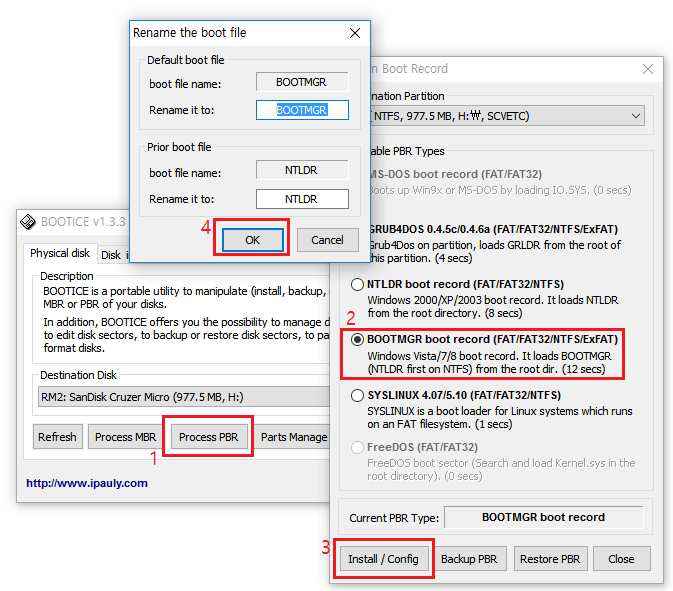Click OK in the Rename dialog
The height and width of the screenshot is (591, 673).
(x=252, y=240)
